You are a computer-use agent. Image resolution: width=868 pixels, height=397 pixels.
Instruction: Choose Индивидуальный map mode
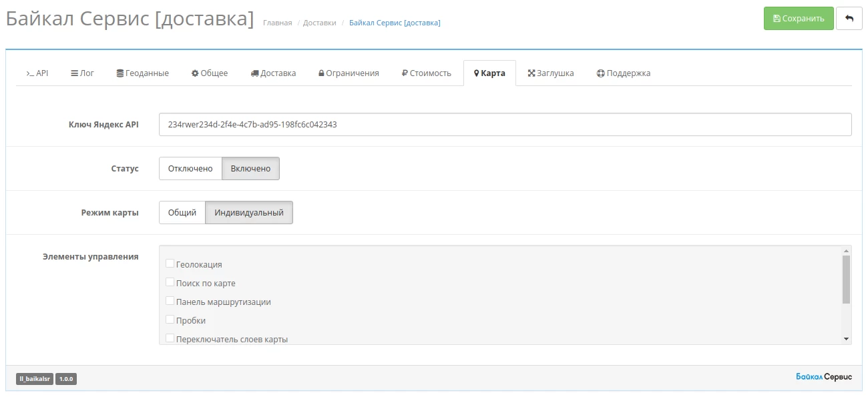(x=249, y=213)
